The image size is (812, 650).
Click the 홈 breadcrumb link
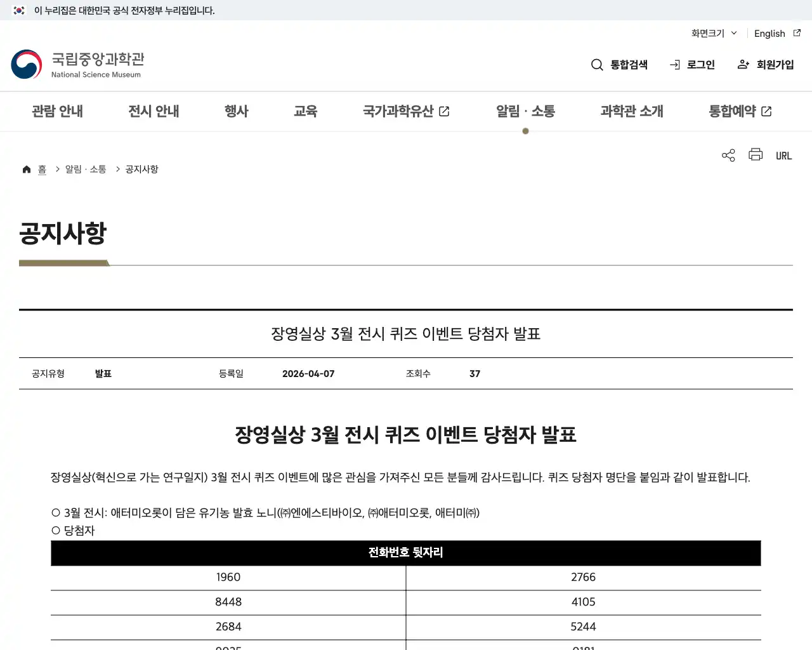(x=42, y=168)
